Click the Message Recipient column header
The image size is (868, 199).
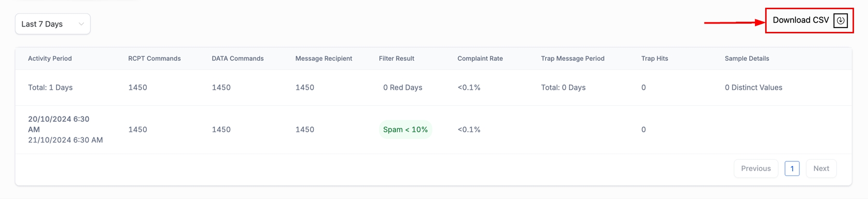point(323,58)
